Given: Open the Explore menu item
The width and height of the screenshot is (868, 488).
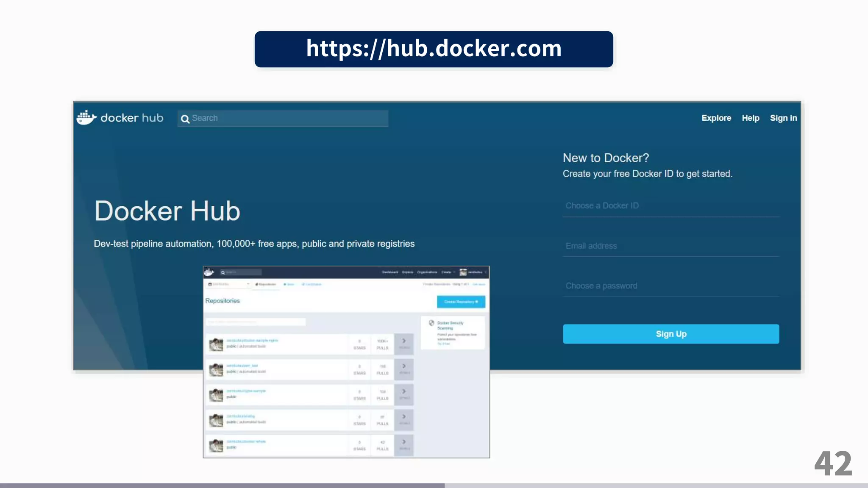Looking at the screenshot, I should pos(716,118).
